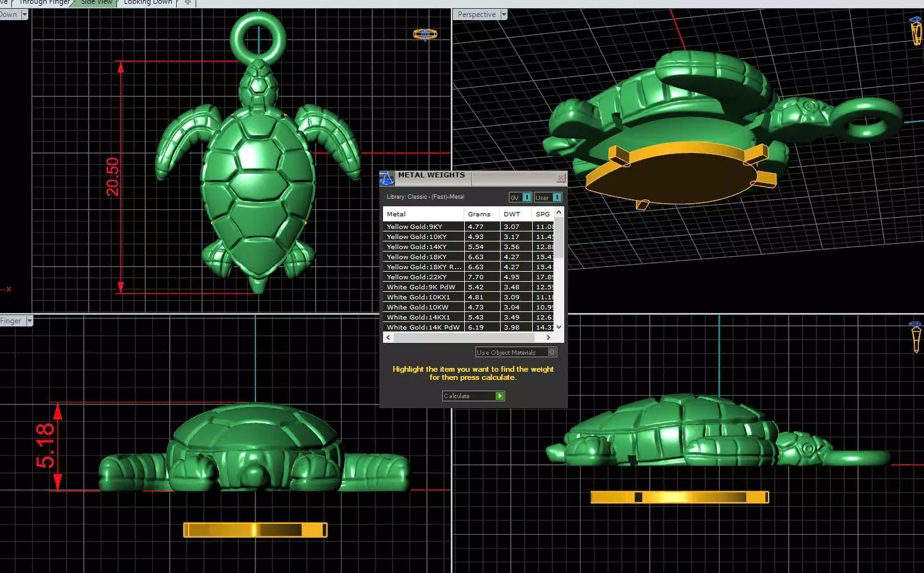
Task: Sort by the Metal column header
Action: tap(423, 214)
